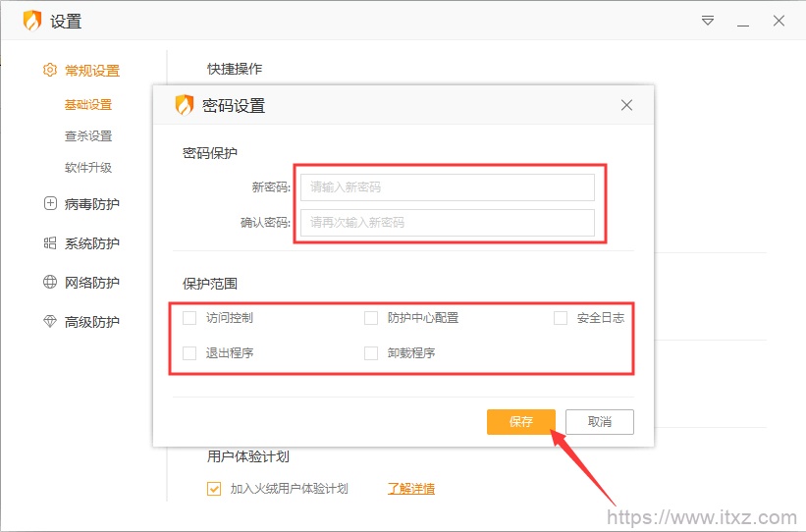Click the 保护范围 section label
The image size is (806, 532).
[210, 284]
